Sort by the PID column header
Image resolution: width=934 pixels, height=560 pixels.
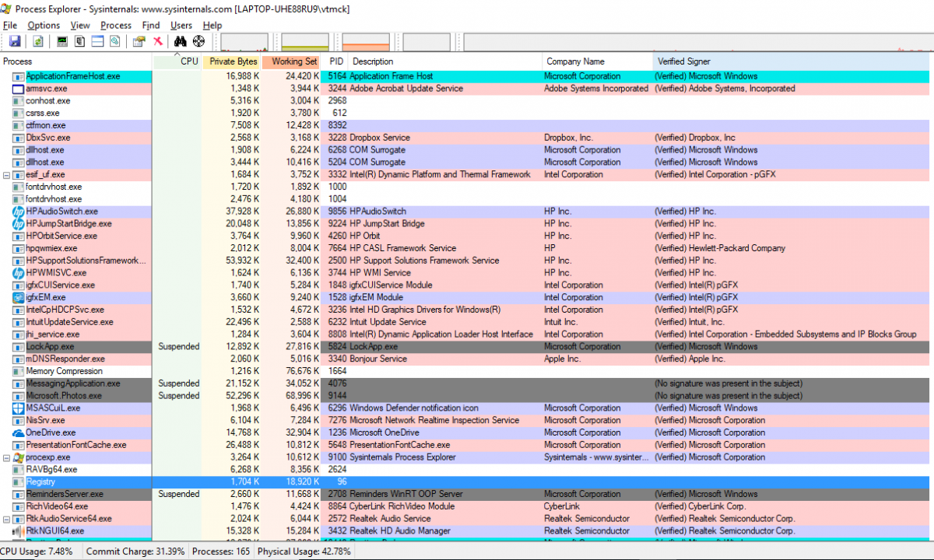pyautogui.click(x=335, y=61)
